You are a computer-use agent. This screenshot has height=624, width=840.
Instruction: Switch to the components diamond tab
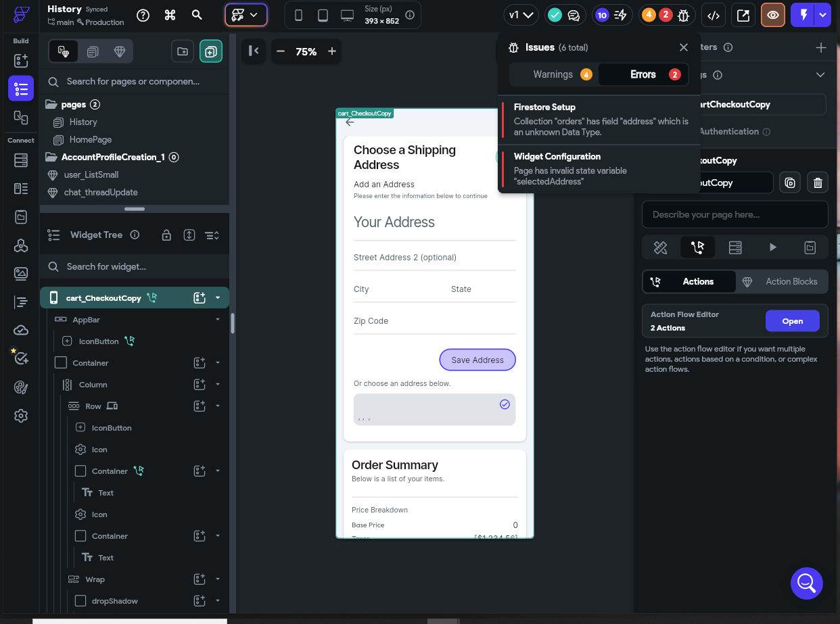[x=120, y=51]
